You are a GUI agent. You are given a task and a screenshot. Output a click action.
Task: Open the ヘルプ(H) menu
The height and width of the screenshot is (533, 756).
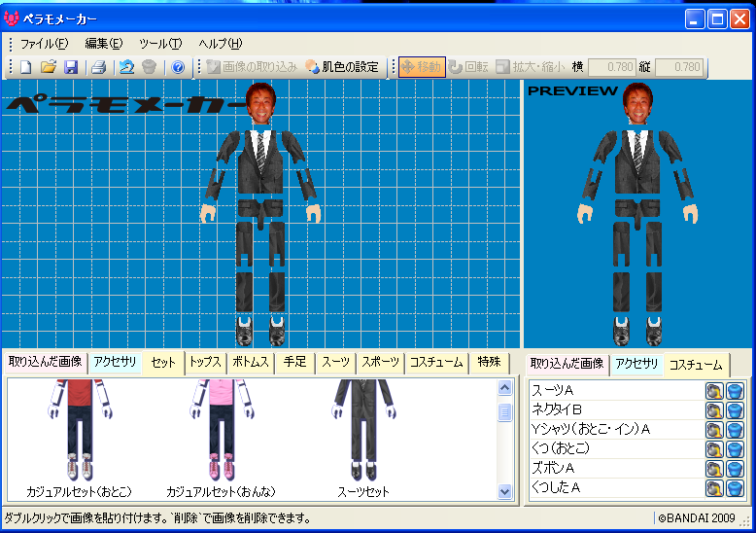tap(221, 44)
